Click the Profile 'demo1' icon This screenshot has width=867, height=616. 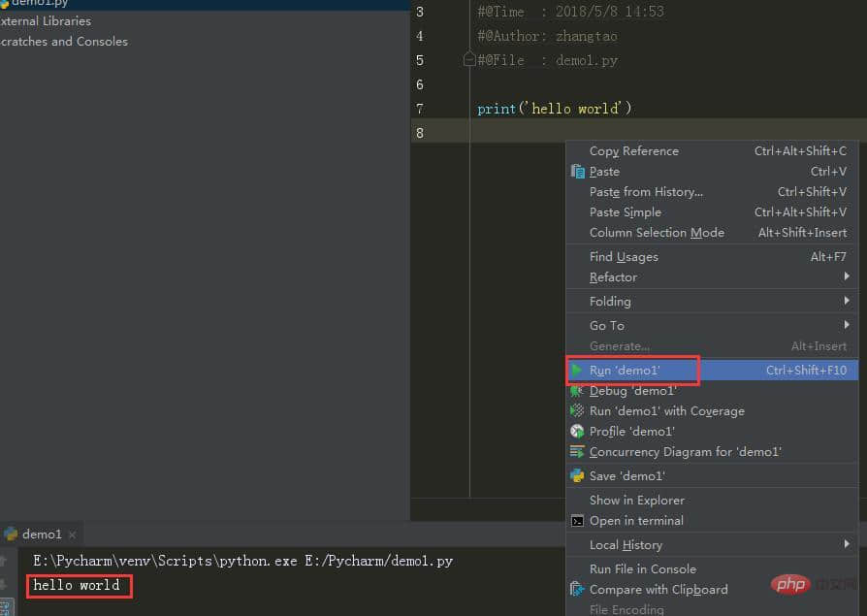[x=577, y=432]
